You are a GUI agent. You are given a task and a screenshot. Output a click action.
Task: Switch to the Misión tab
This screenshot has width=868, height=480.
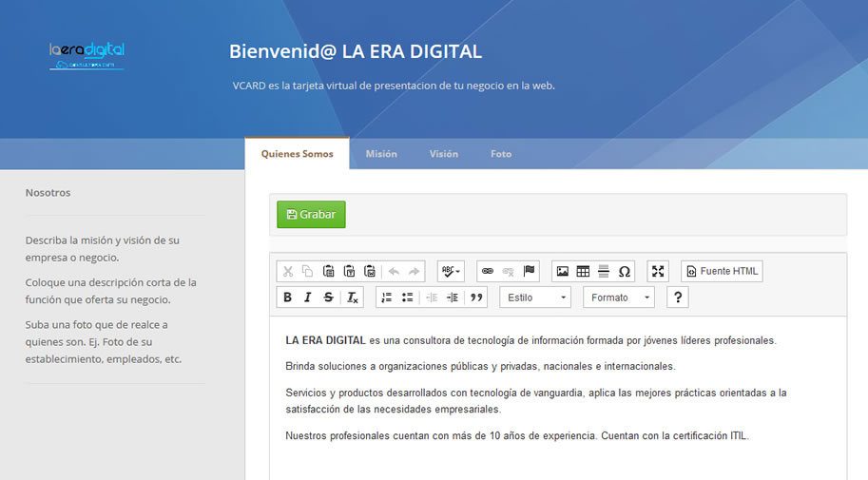point(381,154)
